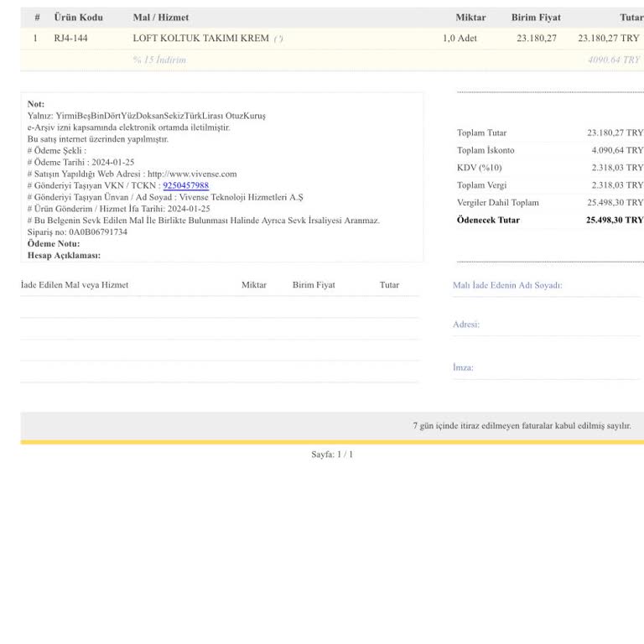
Task: Click the web address http://www.vivense.com
Action: (192, 174)
